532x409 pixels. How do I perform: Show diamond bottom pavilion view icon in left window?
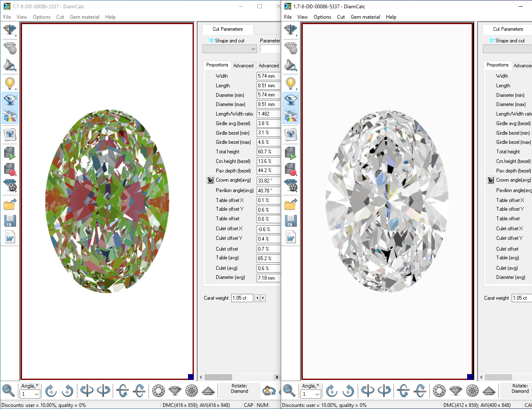pyautogui.click(x=192, y=391)
